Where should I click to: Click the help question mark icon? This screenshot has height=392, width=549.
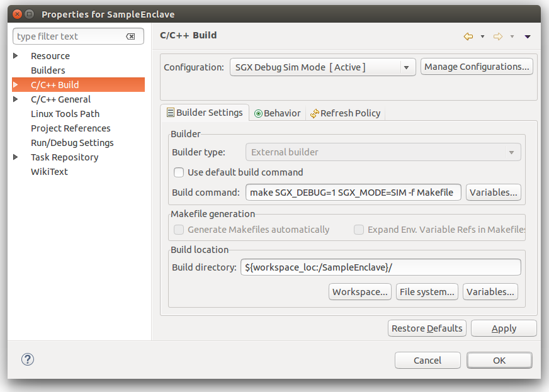click(x=28, y=359)
